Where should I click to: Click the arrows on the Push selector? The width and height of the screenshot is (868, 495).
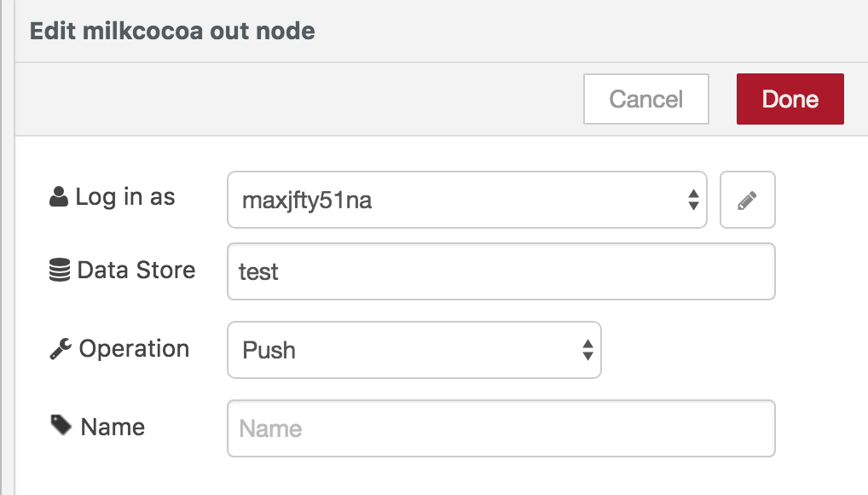pos(587,349)
